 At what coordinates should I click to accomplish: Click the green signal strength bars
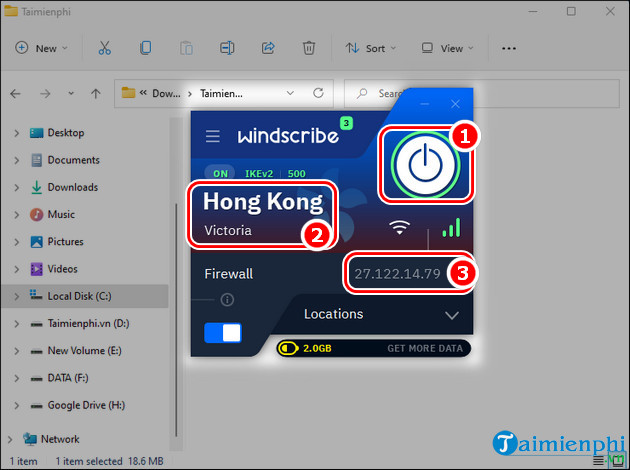(451, 227)
